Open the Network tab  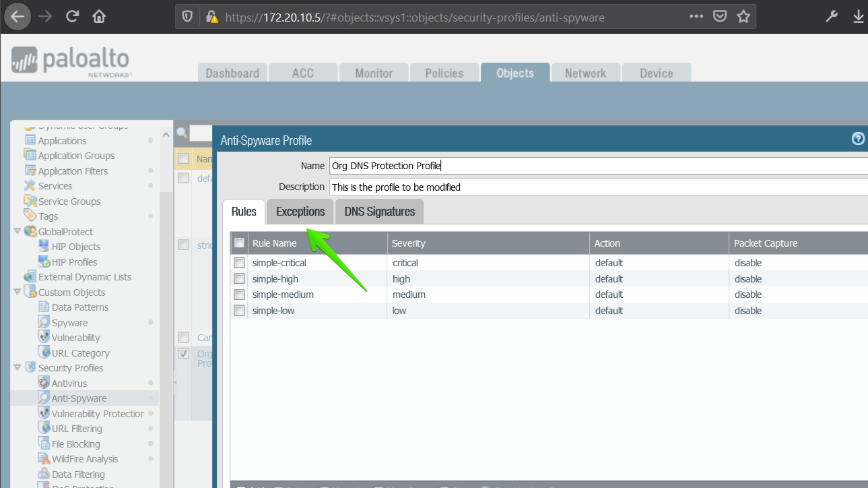point(585,73)
